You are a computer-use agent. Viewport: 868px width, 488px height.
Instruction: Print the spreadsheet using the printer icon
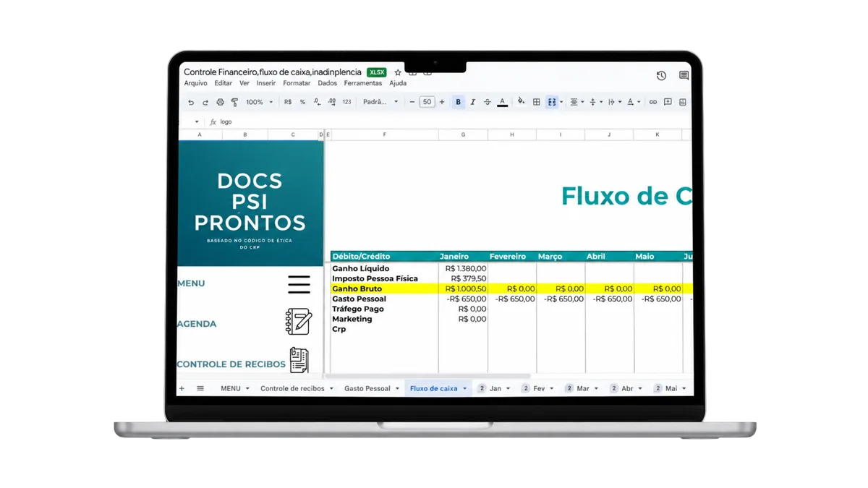(220, 103)
